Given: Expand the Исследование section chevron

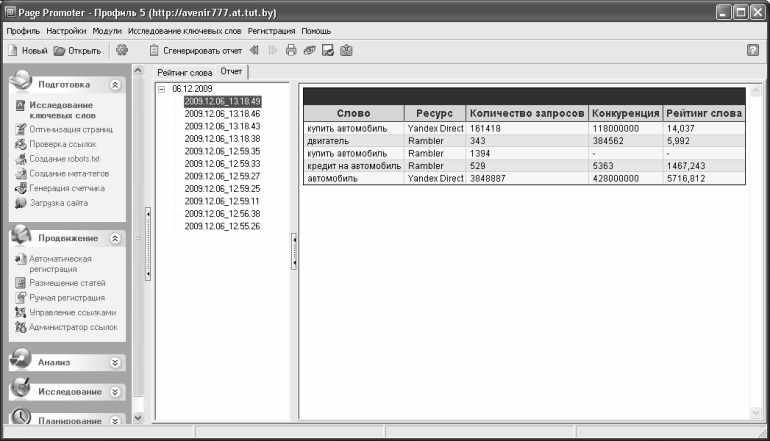Looking at the screenshot, I should click(115, 392).
